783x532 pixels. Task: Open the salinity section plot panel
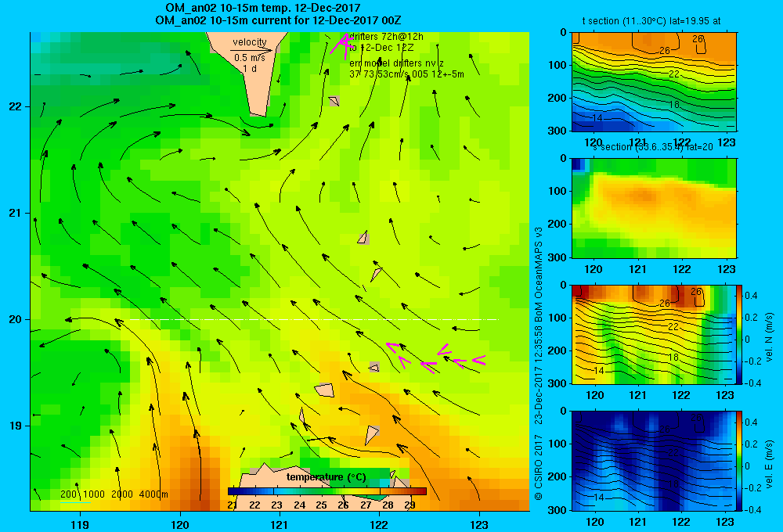[x=654, y=208]
